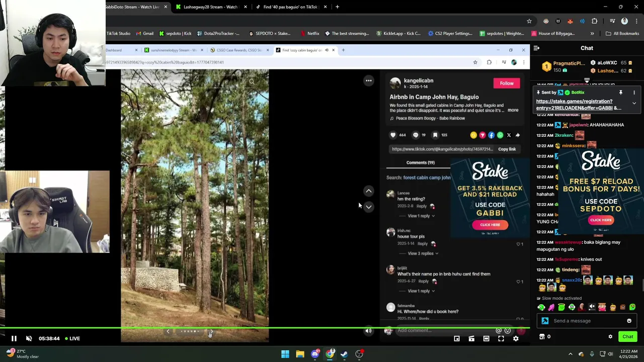This screenshot has width=644, height=362.
Task: Show hidden system tray icons
Action: tap(570, 354)
